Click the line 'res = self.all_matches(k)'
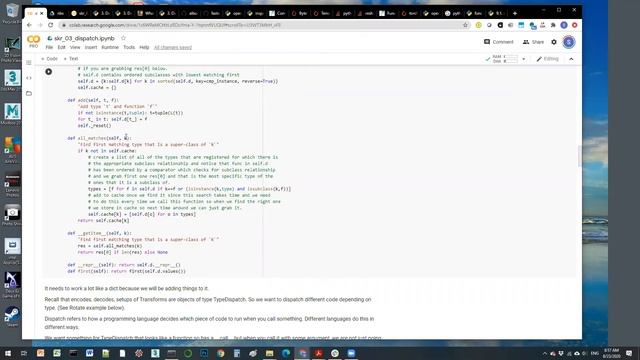This screenshot has height=360, width=640. [110, 246]
